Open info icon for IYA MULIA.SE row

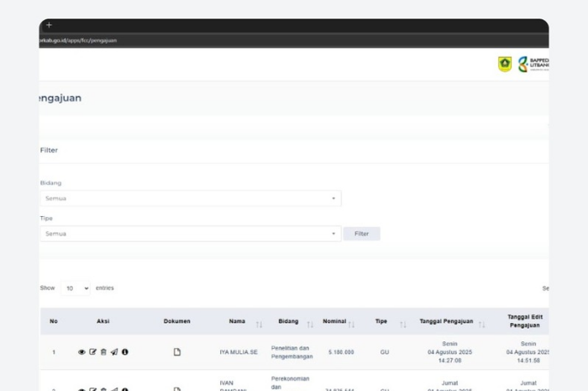coord(125,352)
